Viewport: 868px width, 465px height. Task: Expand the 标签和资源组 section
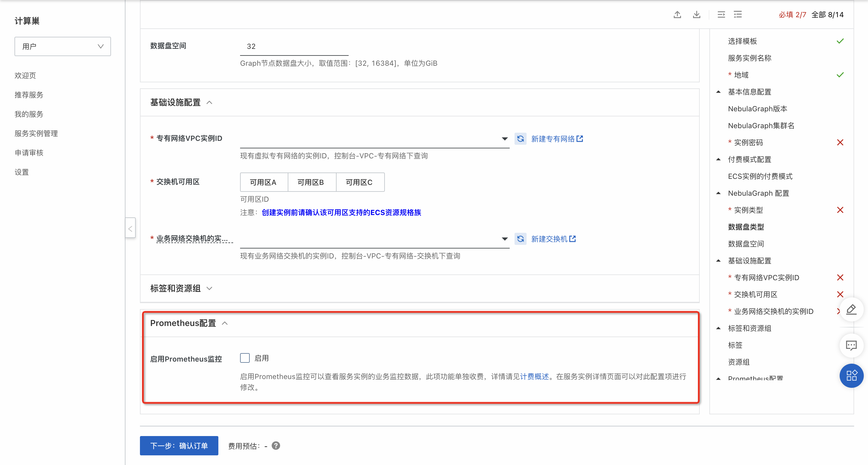click(x=209, y=288)
